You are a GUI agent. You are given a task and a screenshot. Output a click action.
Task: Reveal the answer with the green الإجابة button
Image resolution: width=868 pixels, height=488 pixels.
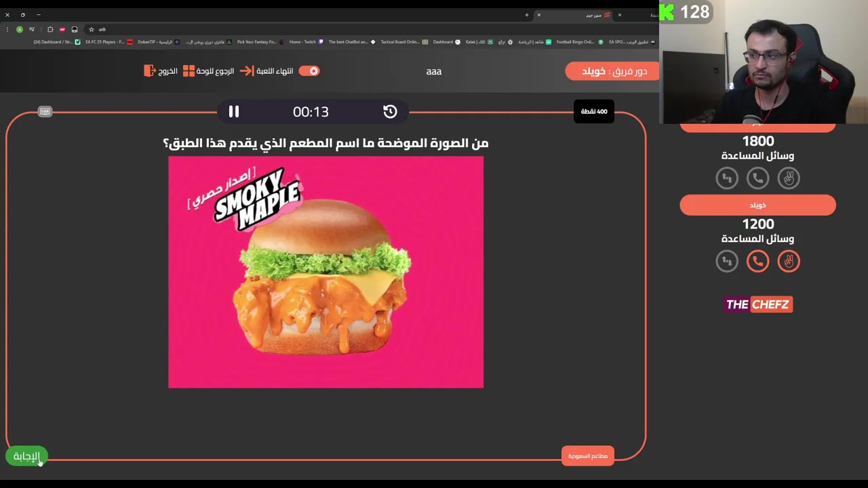[x=26, y=456]
